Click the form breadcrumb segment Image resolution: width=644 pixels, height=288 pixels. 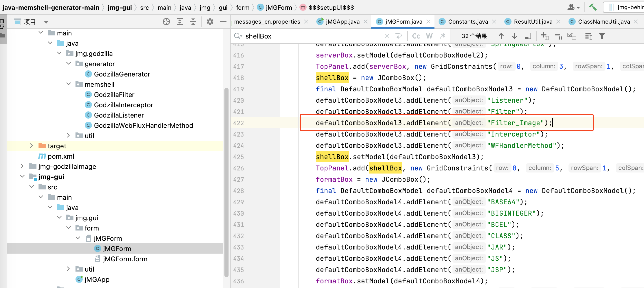pos(243,7)
